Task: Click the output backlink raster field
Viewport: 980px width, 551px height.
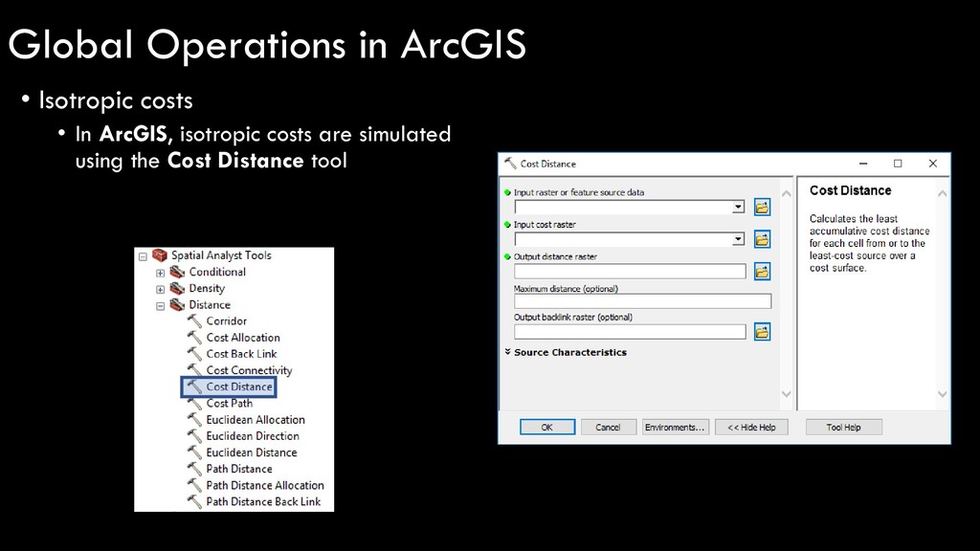Action: point(630,332)
